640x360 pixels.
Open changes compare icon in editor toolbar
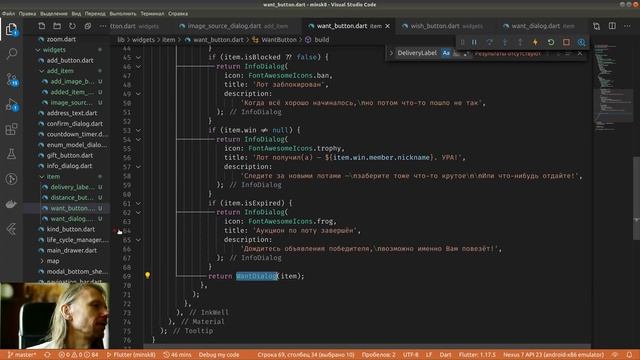[x=596, y=26]
